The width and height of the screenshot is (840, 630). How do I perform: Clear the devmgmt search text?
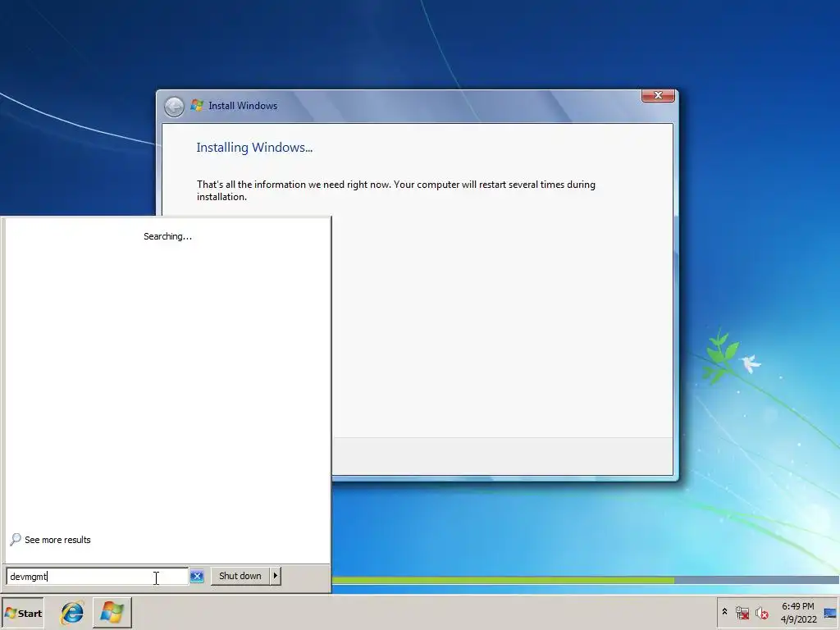click(197, 577)
